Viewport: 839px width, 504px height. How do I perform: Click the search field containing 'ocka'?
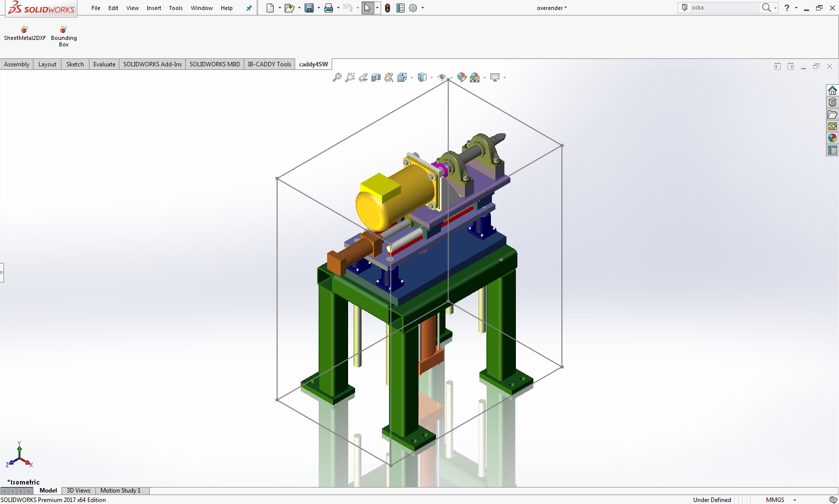724,7
